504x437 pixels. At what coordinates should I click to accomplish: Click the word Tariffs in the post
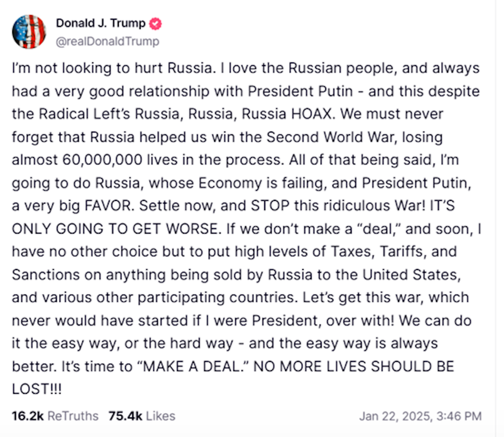pyautogui.click(x=402, y=252)
